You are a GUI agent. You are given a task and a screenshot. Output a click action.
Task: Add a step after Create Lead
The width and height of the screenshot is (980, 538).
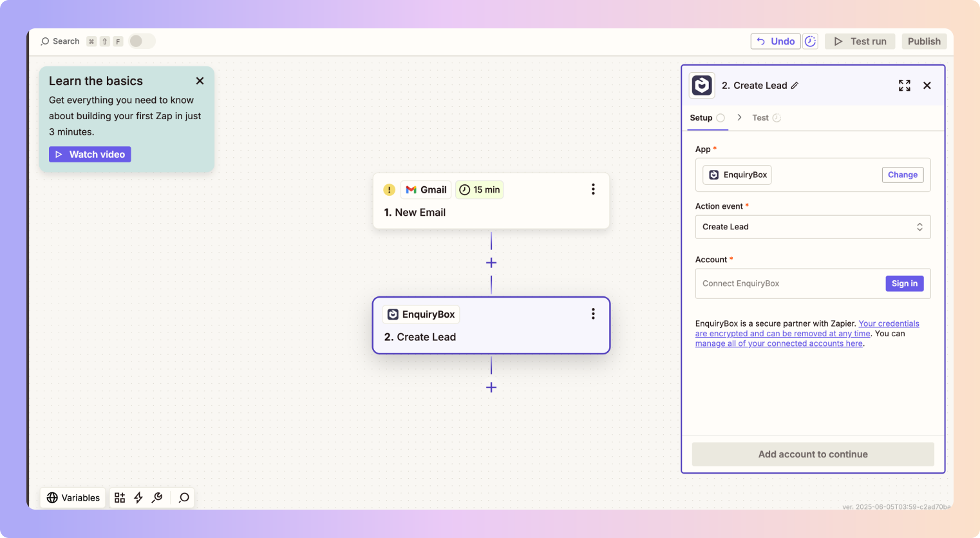(x=491, y=387)
